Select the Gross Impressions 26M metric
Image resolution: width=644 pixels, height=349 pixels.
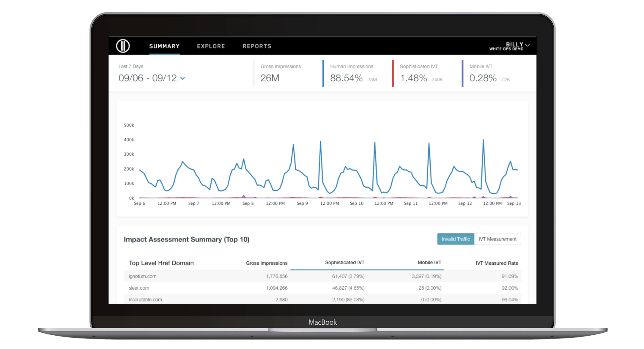270,78
